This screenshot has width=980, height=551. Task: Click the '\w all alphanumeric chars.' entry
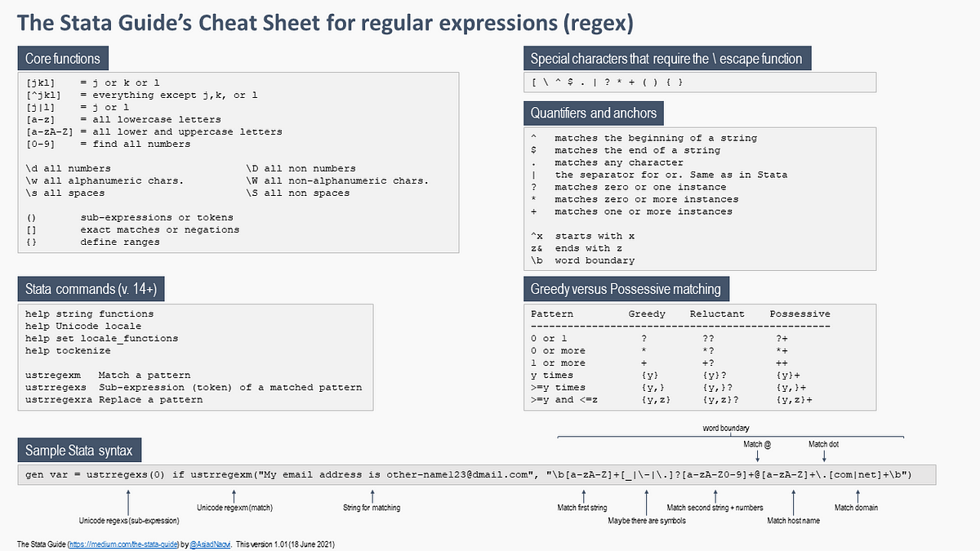pos(105,180)
